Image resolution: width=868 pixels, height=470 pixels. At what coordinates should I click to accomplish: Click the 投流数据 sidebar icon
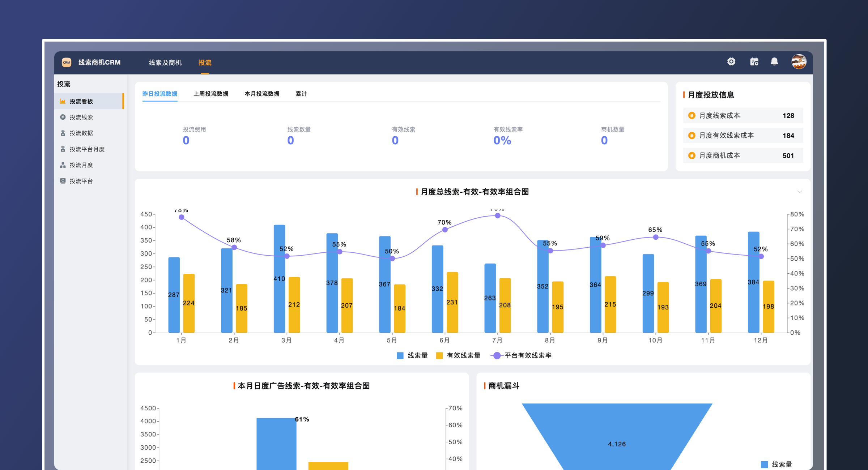tap(63, 133)
